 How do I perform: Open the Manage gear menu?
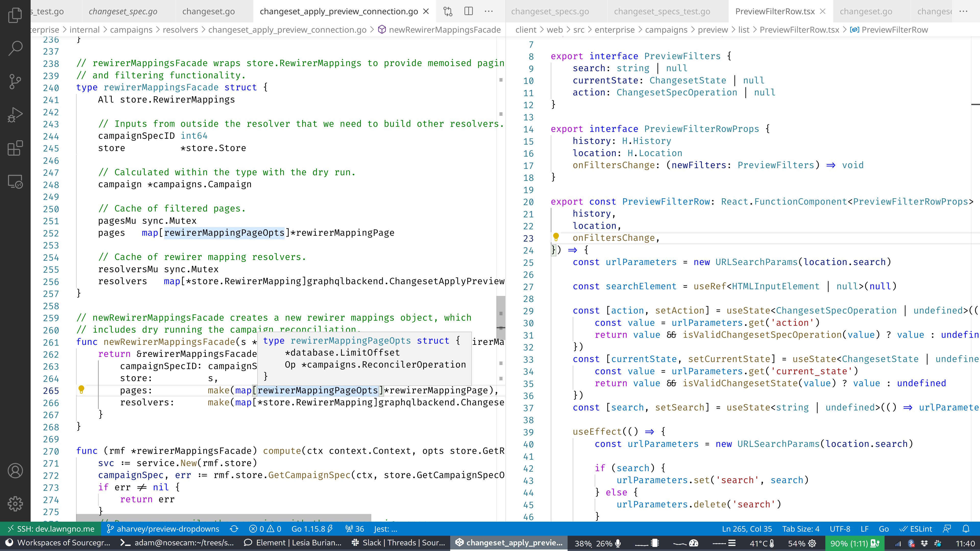coord(15,504)
